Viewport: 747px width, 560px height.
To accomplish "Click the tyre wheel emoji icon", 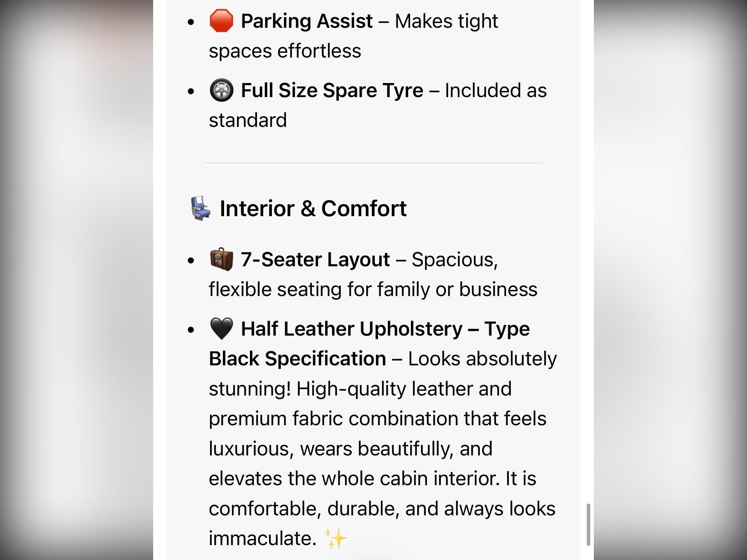I will click(221, 90).
